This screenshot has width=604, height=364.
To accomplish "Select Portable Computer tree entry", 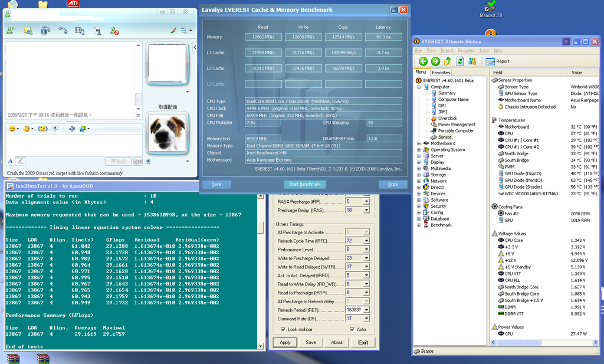I will pos(456,131).
